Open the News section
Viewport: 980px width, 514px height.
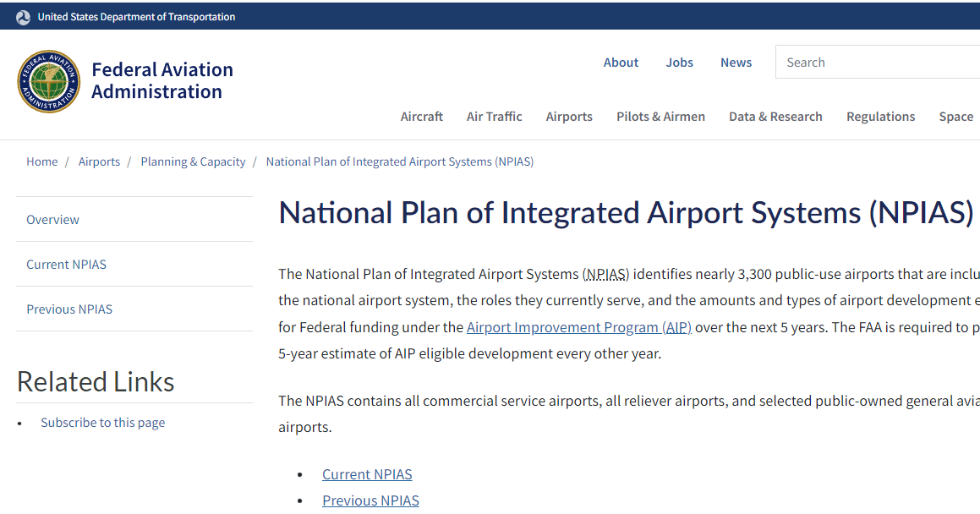tap(736, 63)
